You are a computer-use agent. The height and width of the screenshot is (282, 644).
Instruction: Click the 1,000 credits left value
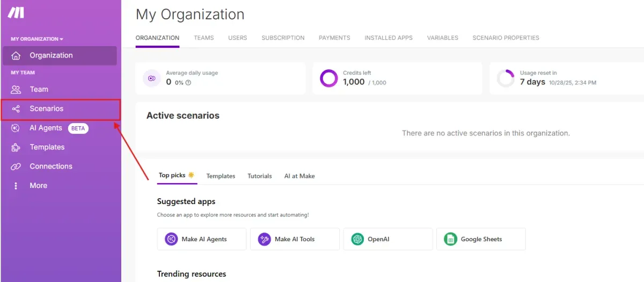click(354, 82)
